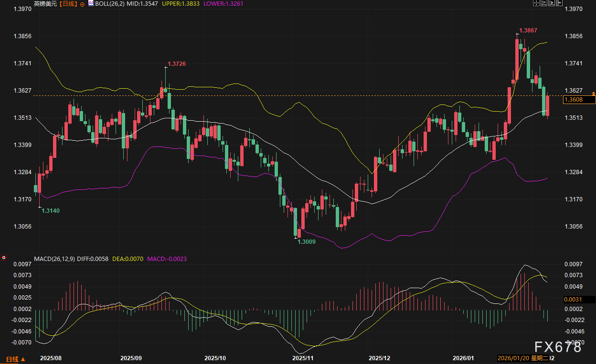Image resolution: width=596 pixels, height=364 pixels.
Task: Click the red sun-like icon beside MACD panel
Action: 4,258
